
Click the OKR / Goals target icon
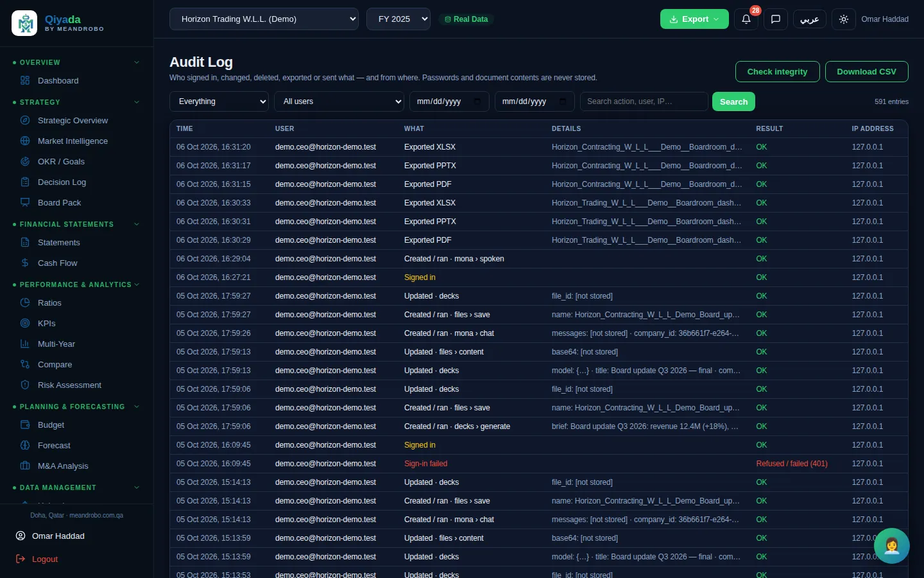[25, 162]
